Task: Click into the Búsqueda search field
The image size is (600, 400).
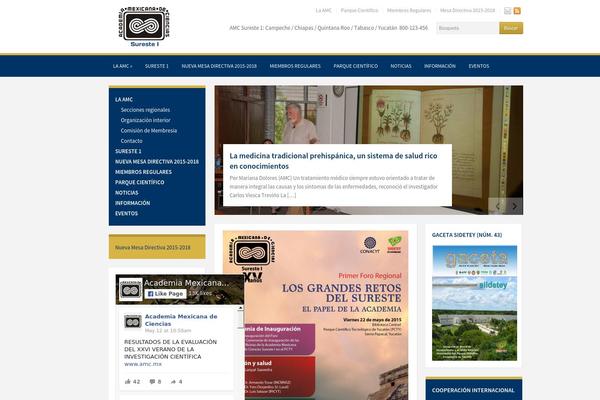Action: pos(468,28)
